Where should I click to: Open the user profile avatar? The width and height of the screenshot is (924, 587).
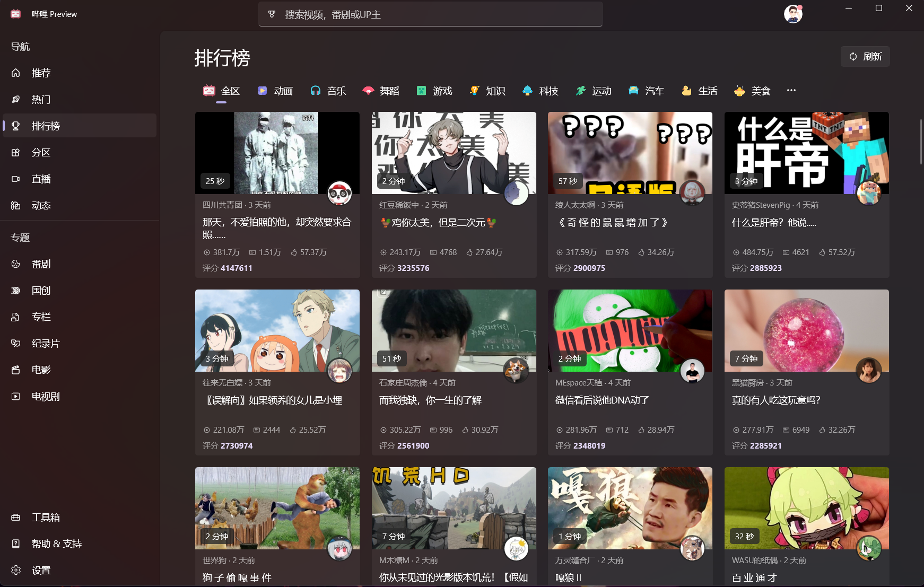tap(792, 14)
